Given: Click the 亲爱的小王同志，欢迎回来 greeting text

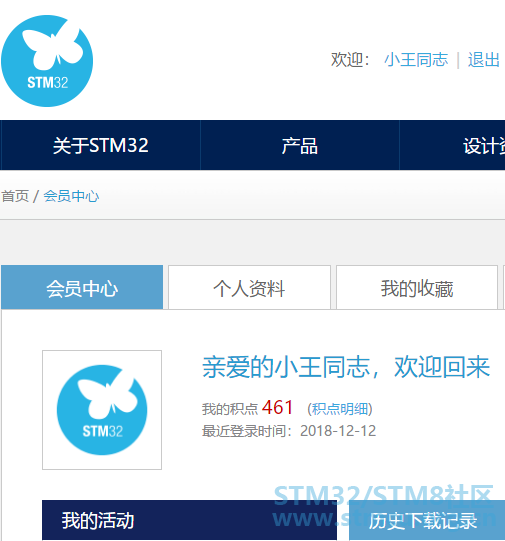Looking at the screenshot, I should pyautogui.click(x=346, y=367).
